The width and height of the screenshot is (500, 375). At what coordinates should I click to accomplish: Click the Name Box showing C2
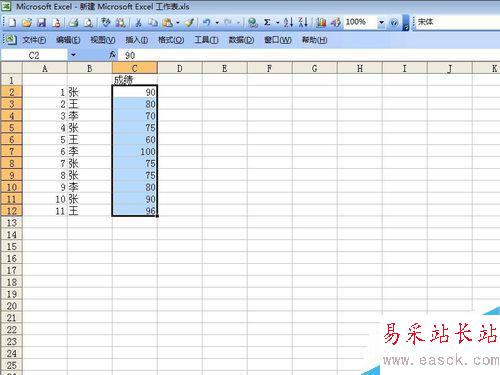(x=34, y=55)
